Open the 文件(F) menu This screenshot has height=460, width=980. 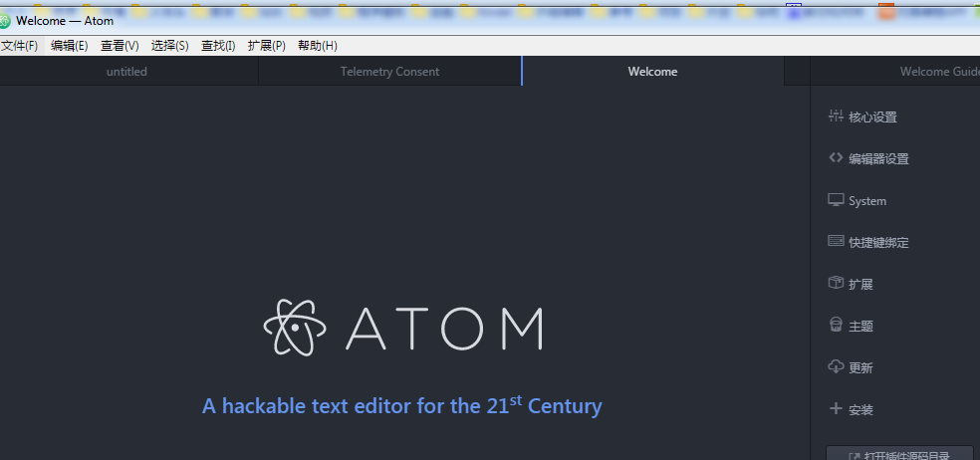click(x=19, y=46)
